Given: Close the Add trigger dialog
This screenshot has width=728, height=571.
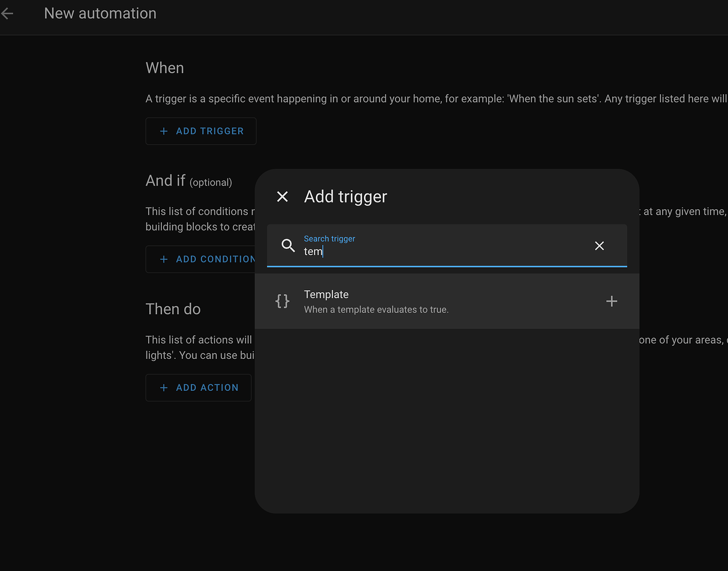Looking at the screenshot, I should tap(282, 196).
